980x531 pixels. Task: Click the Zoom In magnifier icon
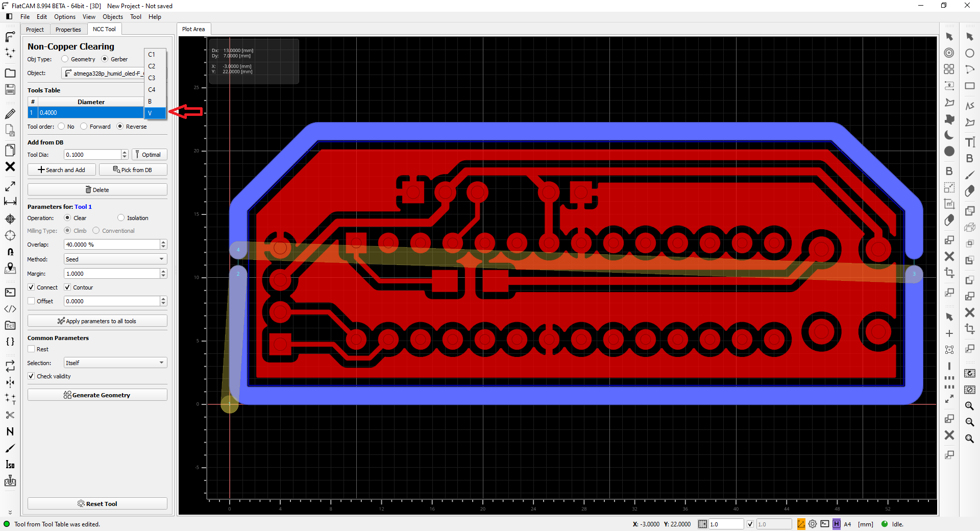(970, 406)
